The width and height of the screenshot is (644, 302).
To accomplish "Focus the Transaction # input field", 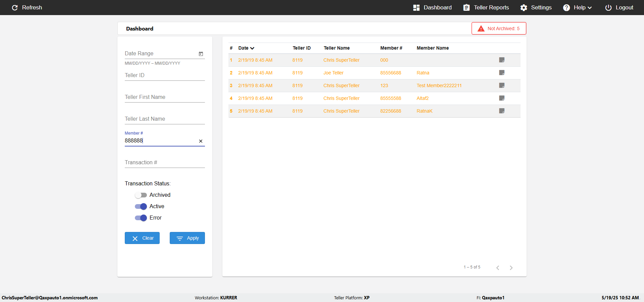I will pyautogui.click(x=165, y=163).
